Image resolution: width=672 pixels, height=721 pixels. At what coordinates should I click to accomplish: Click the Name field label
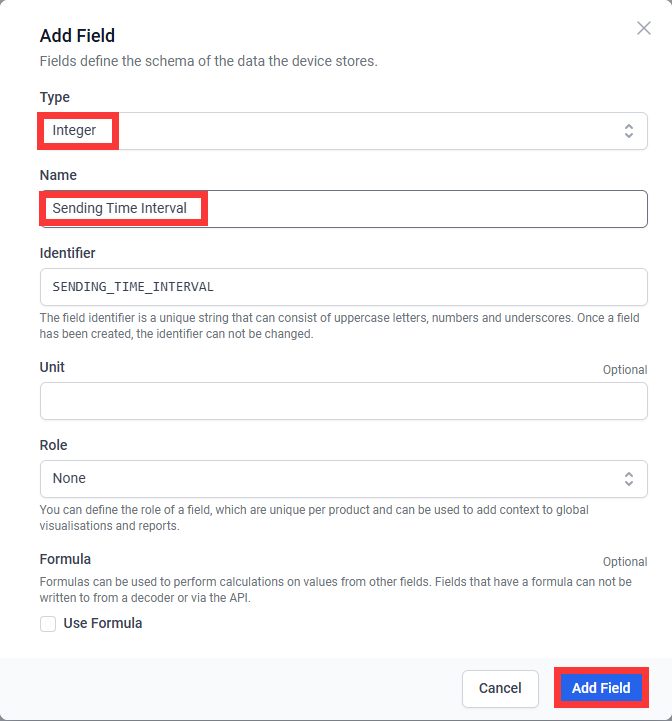(x=58, y=175)
